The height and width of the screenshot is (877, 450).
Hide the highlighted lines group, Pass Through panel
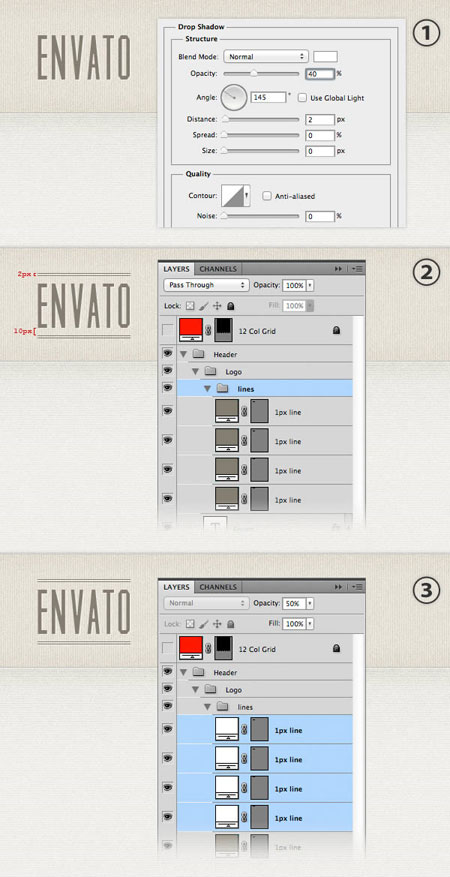click(x=167, y=387)
